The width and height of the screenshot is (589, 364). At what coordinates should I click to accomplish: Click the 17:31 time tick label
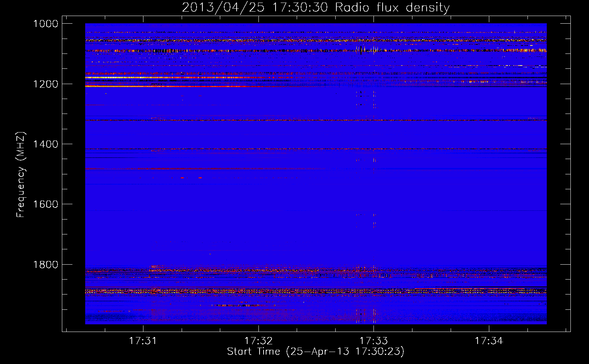click(x=143, y=341)
